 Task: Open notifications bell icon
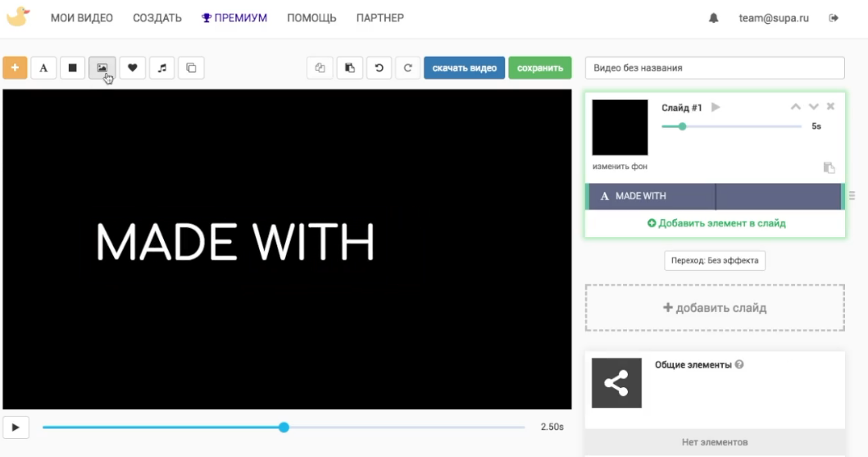click(x=713, y=18)
